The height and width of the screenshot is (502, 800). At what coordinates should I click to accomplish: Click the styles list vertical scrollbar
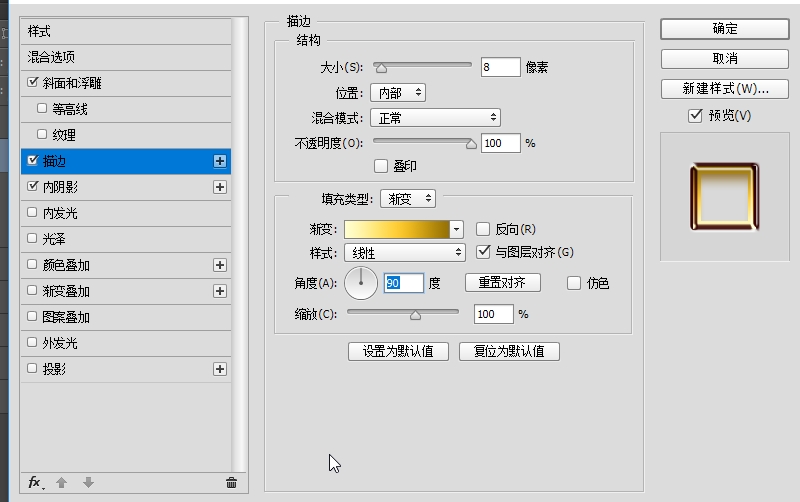click(x=238, y=245)
